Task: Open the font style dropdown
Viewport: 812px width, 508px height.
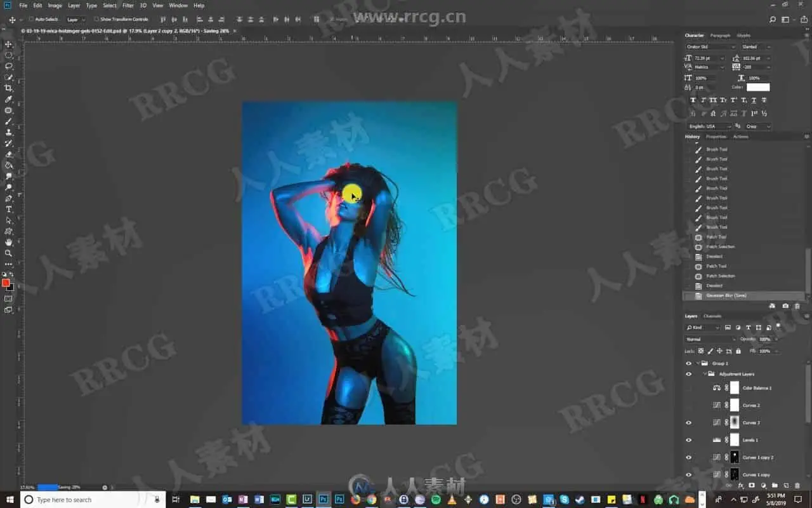Action: click(756, 47)
